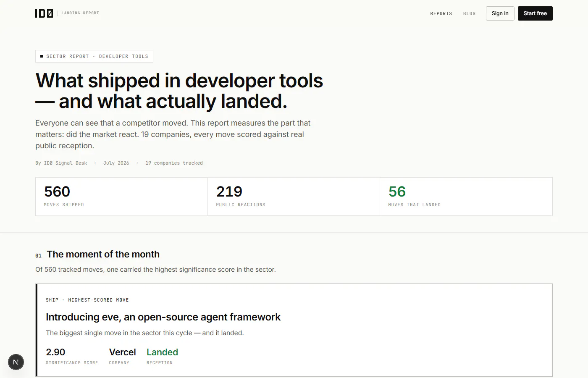The image size is (588, 378).
Task: Select the Sector Report Developer Tools badge
Action: (x=94, y=56)
